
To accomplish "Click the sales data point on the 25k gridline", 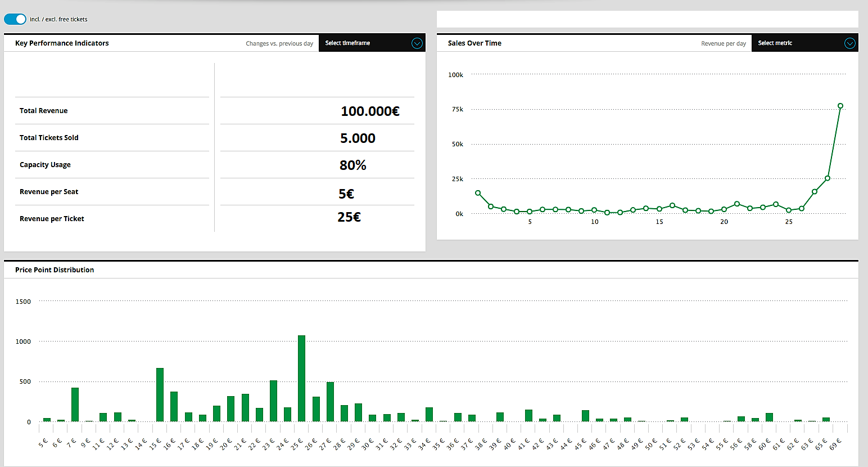I will (828, 178).
